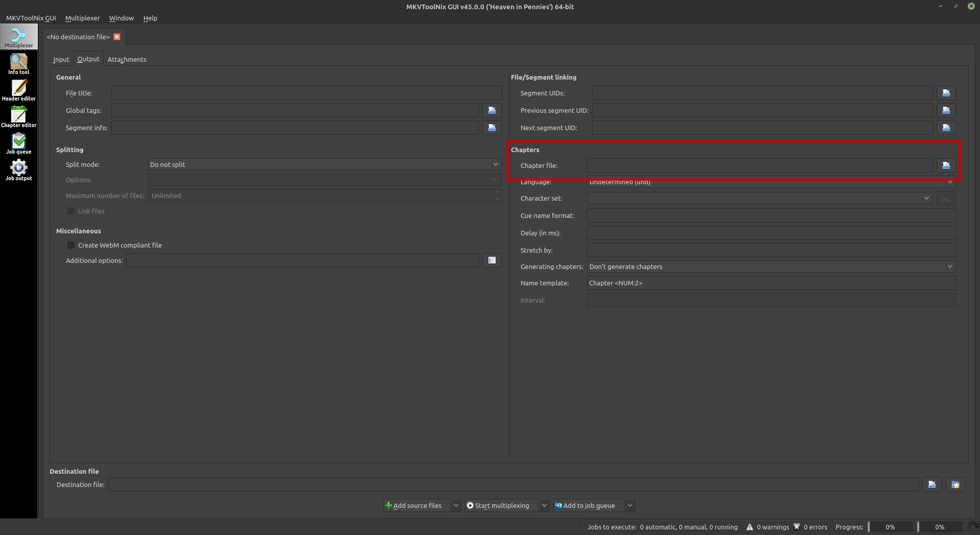Screen dimensions: 980x535
Task: Open Add to job queue dropdown arrow
Action: (x=630, y=505)
